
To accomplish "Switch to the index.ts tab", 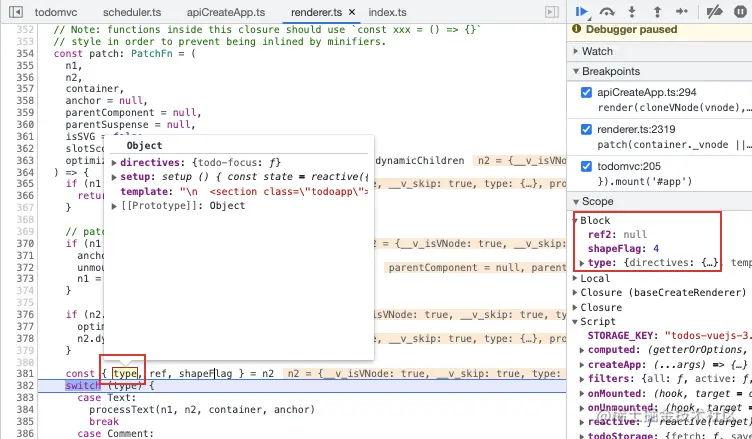I will 388,12.
